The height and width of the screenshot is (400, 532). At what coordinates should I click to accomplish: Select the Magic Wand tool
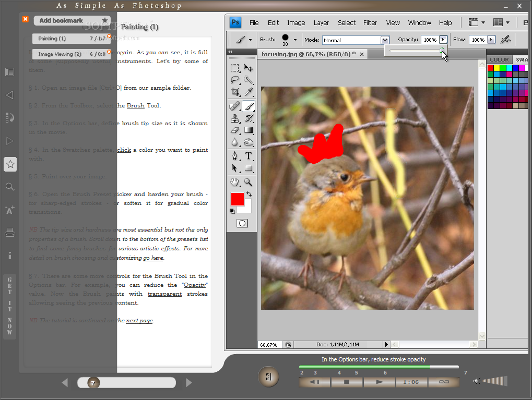pos(249,80)
